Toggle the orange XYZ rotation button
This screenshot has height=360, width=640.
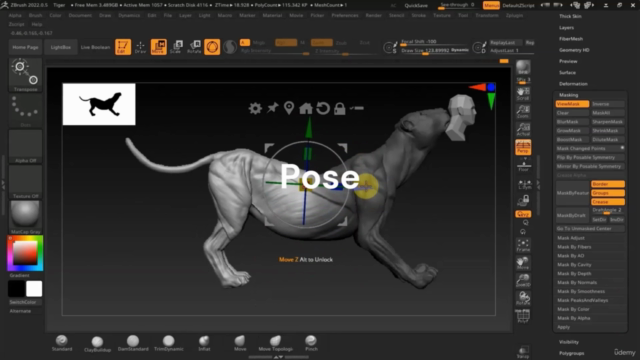coord(523,214)
